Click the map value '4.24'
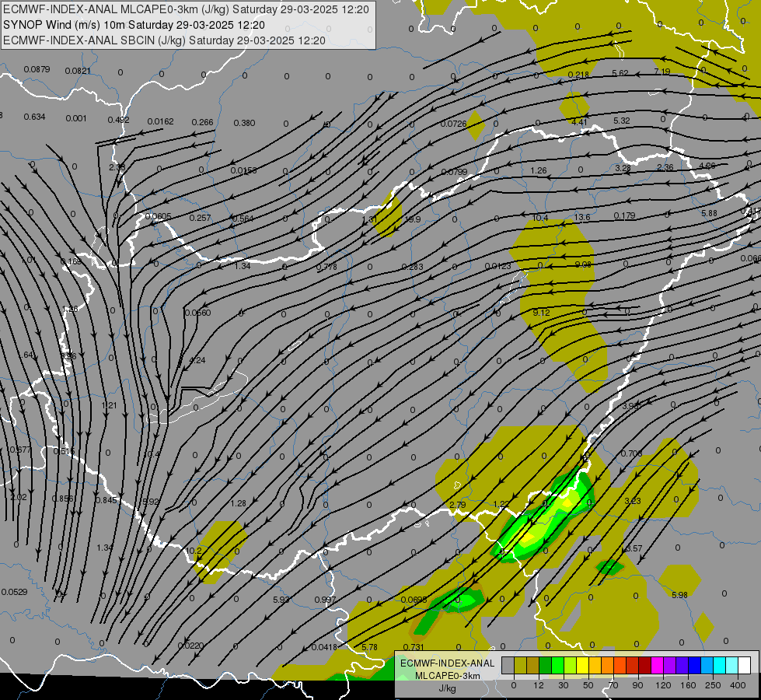This screenshot has height=700, width=761. tap(197, 360)
